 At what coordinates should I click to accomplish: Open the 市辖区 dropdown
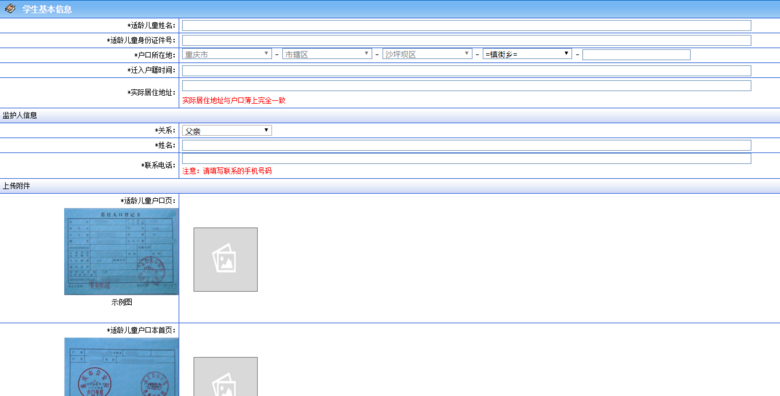point(327,54)
